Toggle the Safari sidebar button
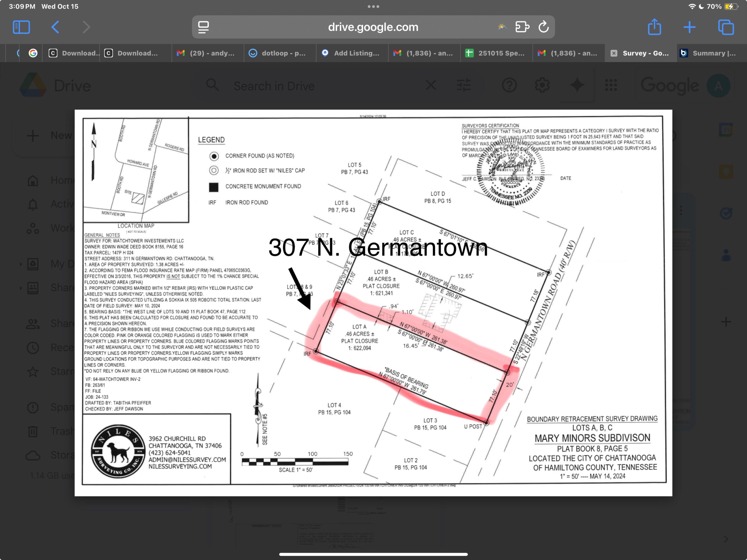The width and height of the screenshot is (747, 560). click(x=21, y=27)
